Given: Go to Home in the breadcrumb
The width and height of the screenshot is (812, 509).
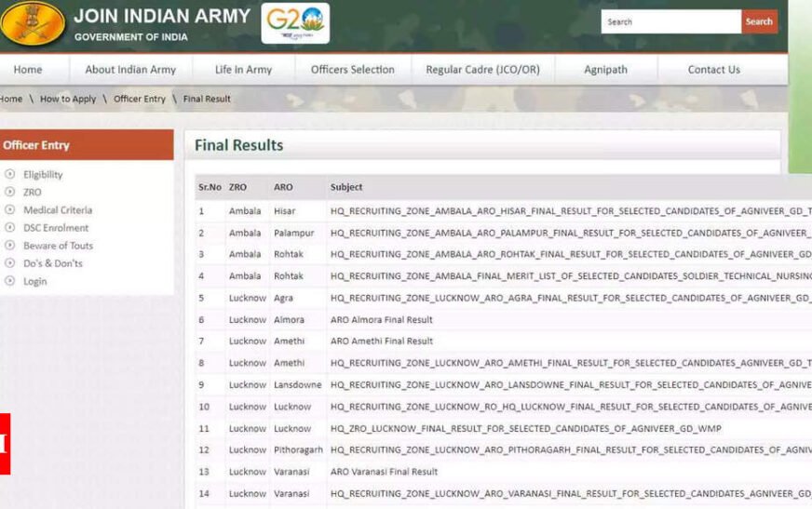Looking at the screenshot, I should point(11,99).
